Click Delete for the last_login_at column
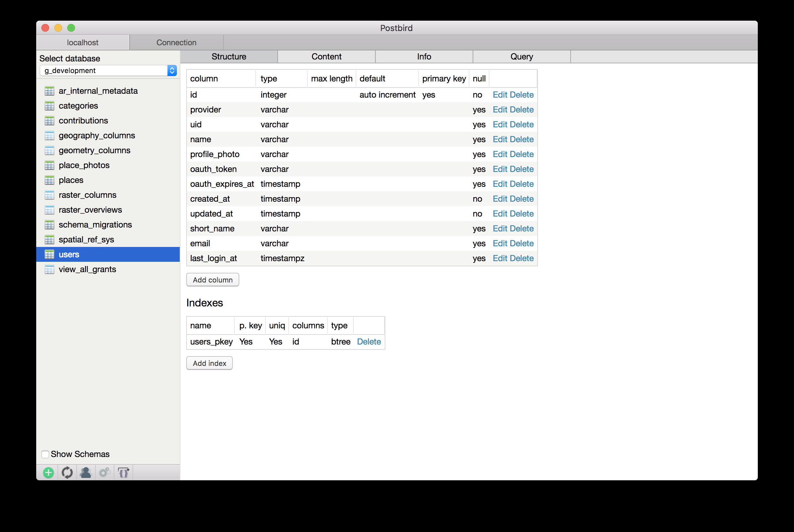This screenshot has width=794, height=532. coord(521,259)
